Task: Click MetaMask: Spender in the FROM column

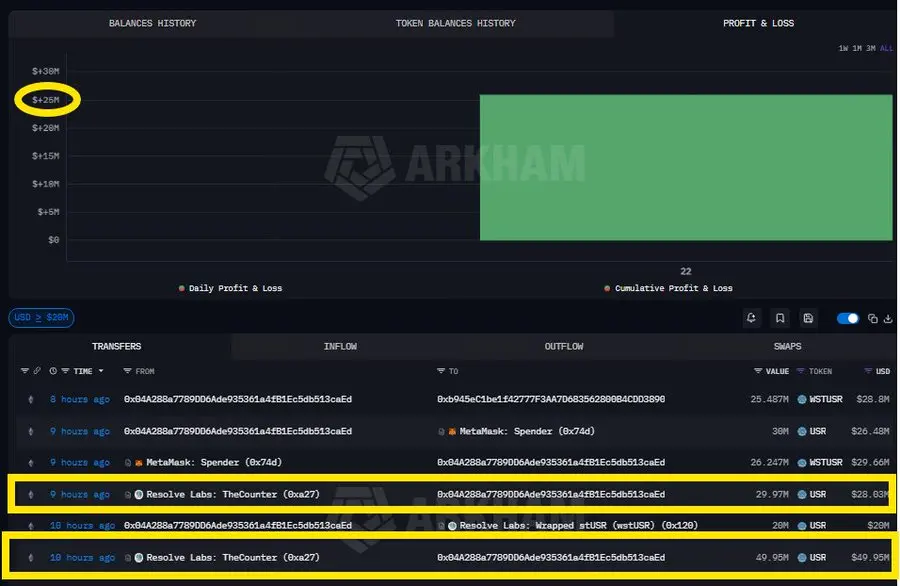Action: pos(214,463)
